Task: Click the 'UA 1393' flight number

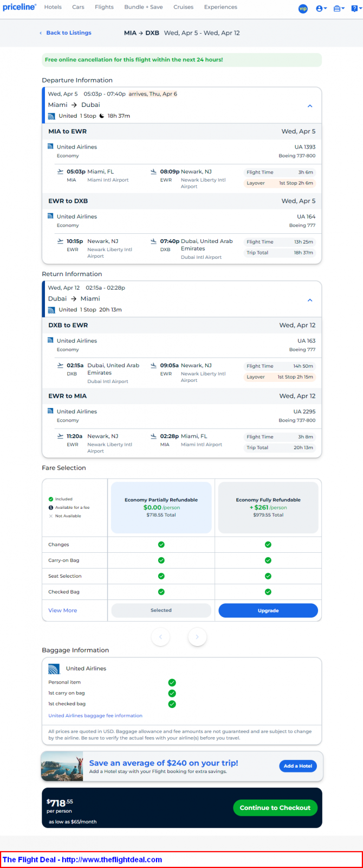Action: [x=305, y=147]
